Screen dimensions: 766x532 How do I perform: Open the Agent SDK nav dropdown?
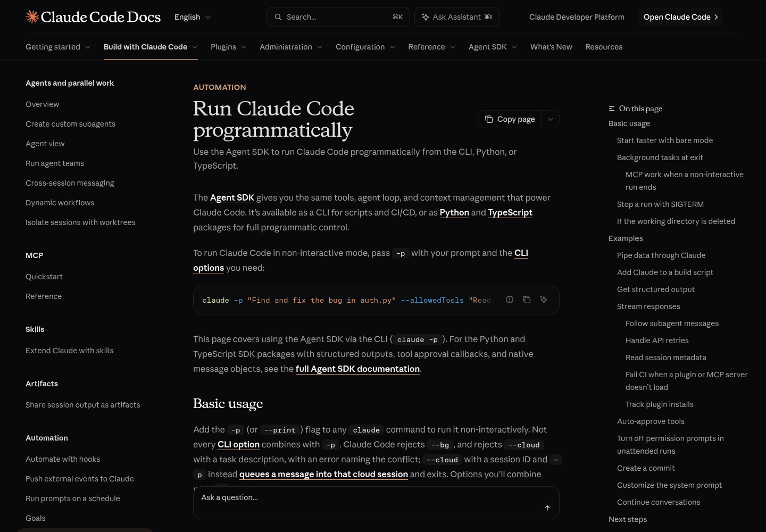pos(493,47)
